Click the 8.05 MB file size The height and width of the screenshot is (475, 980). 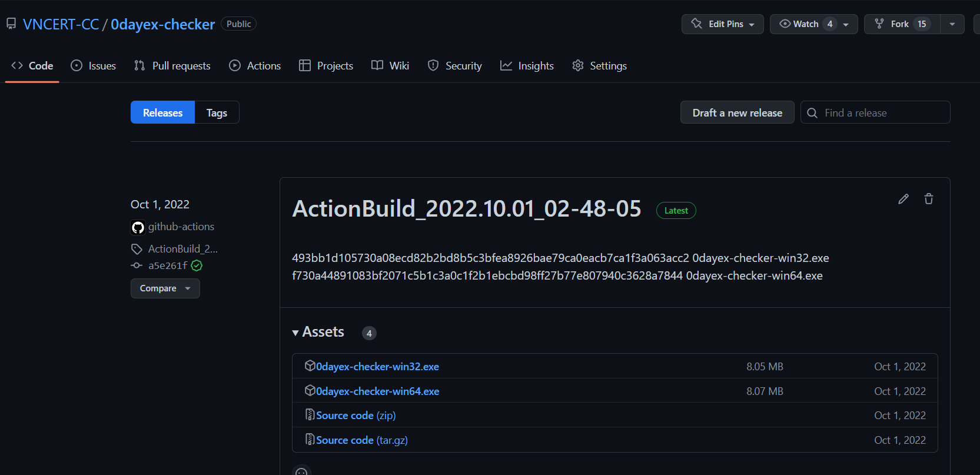tap(765, 367)
